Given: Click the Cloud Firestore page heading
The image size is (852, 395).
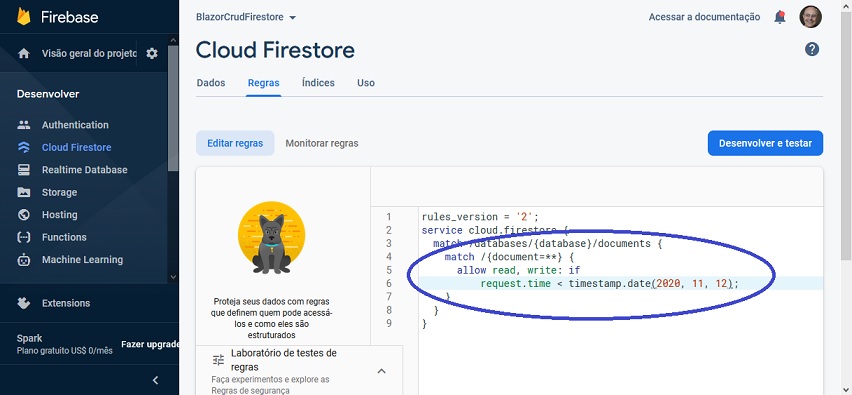Looking at the screenshot, I should [275, 50].
